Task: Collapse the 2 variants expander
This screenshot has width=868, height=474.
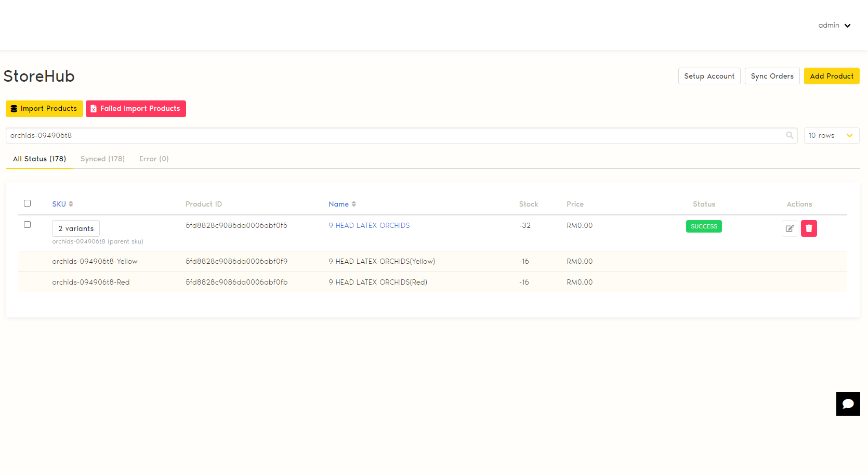Action: click(76, 228)
